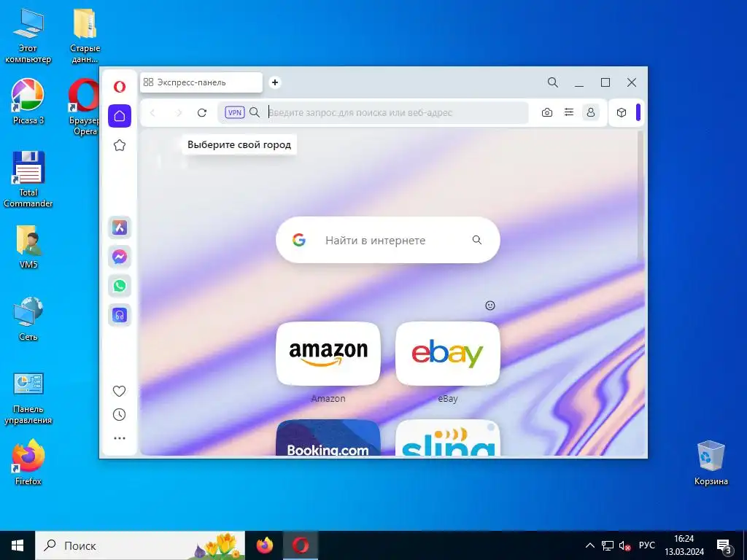This screenshot has width=747, height=560.
Task: Open the muted volume tray icon
Action: 624,545
